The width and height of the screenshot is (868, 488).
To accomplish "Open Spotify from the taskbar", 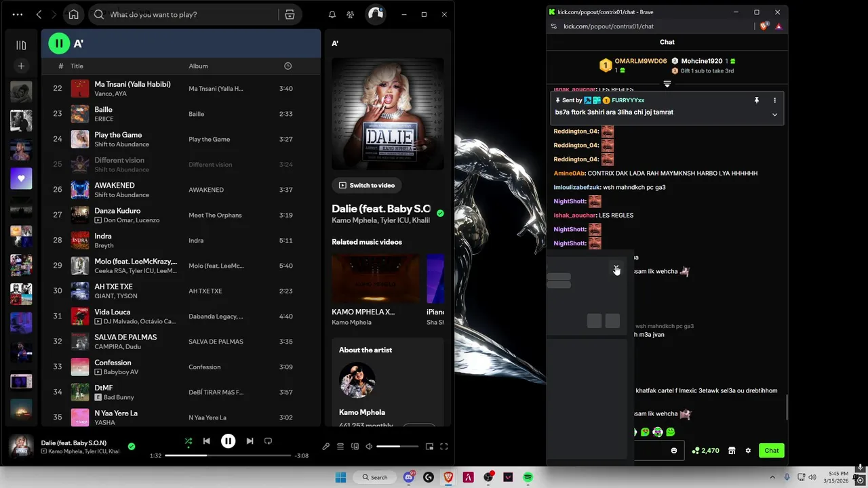I will click(x=528, y=477).
